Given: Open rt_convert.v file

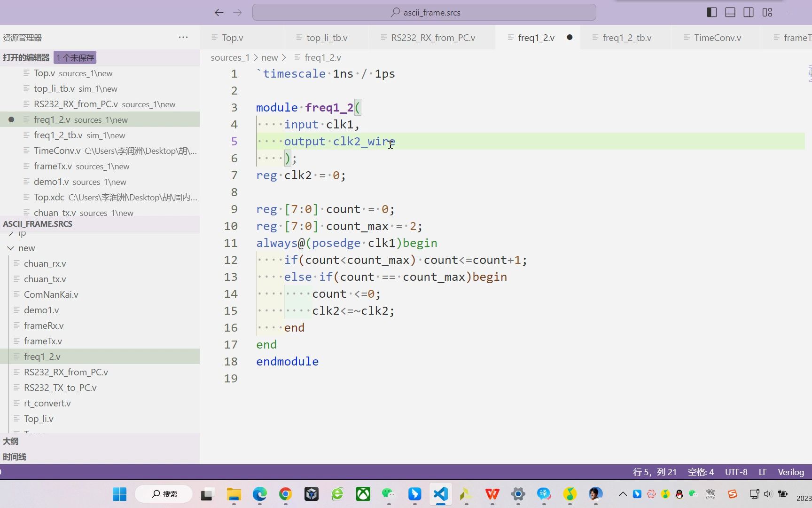Looking at the screenshot, I should pos(100,403).
